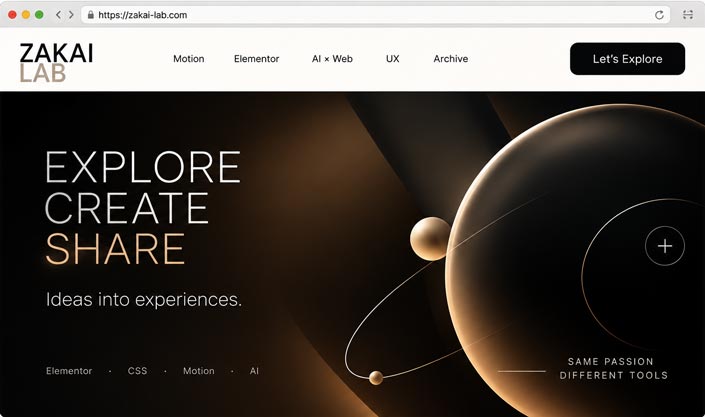This screenshot has height=417, width=705.
Task: Click the padlock icon in address bar
Action: coord(91,15)
